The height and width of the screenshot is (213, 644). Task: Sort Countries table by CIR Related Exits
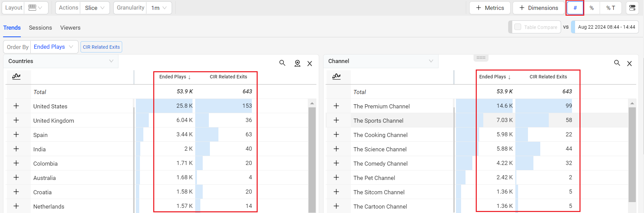[x=228, y=77]
